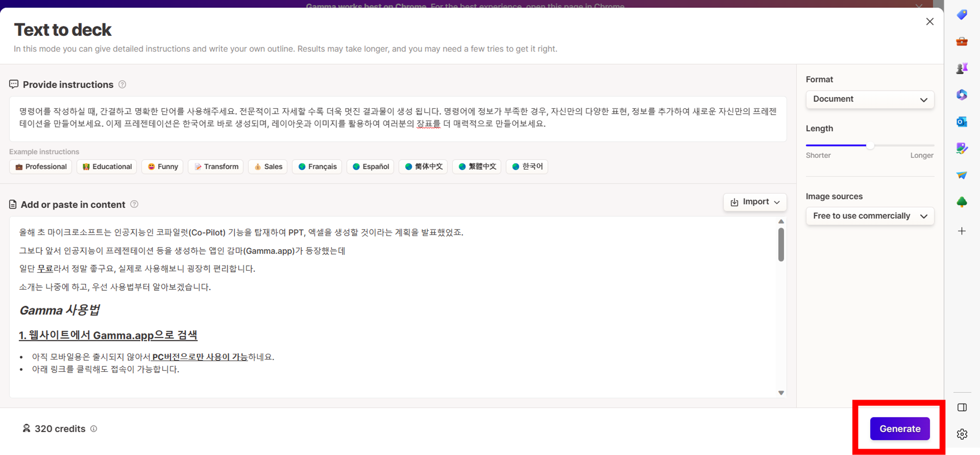Close the Text to deck dialog
Image resolution: width=980 pixels, height=455 pixels.
(930, 22)
